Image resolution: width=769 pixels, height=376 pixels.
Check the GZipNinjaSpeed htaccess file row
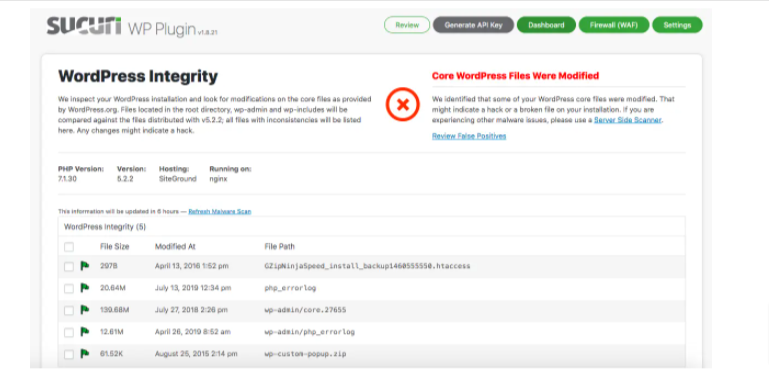[x=69, y=267]
